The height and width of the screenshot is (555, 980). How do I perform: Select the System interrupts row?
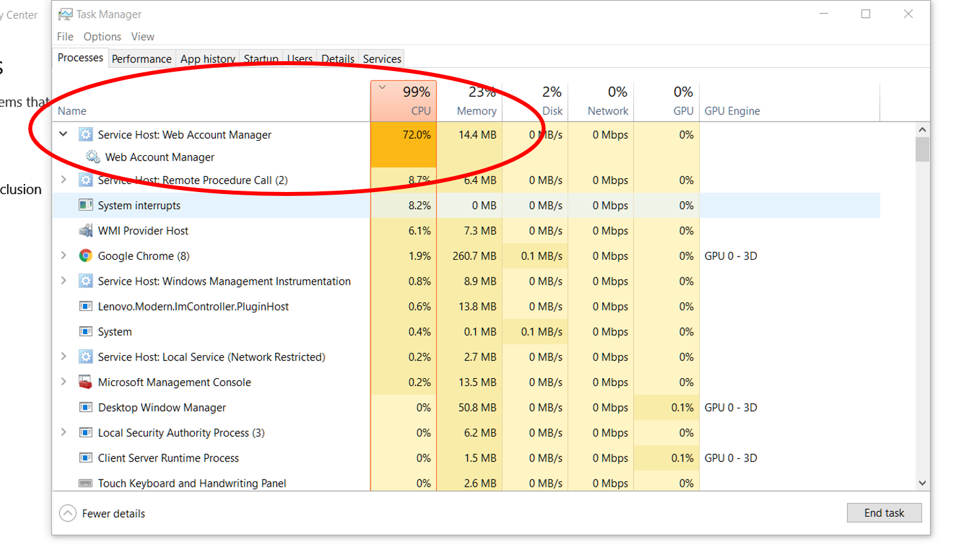pos(466,205)
